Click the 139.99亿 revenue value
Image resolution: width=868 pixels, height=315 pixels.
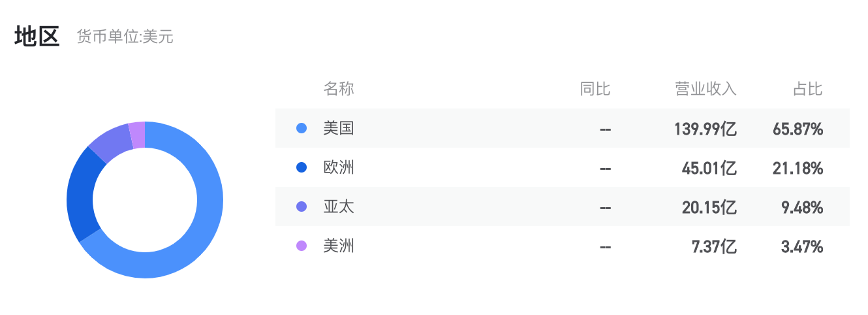click(x=705, y=129)
